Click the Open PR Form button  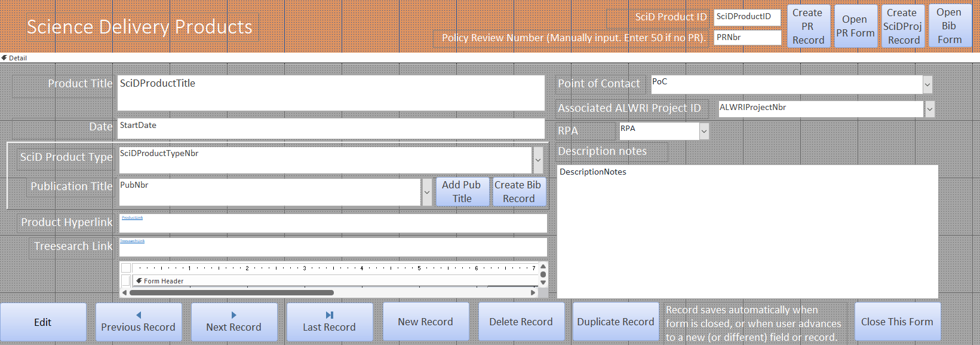(x=855, y=26)
